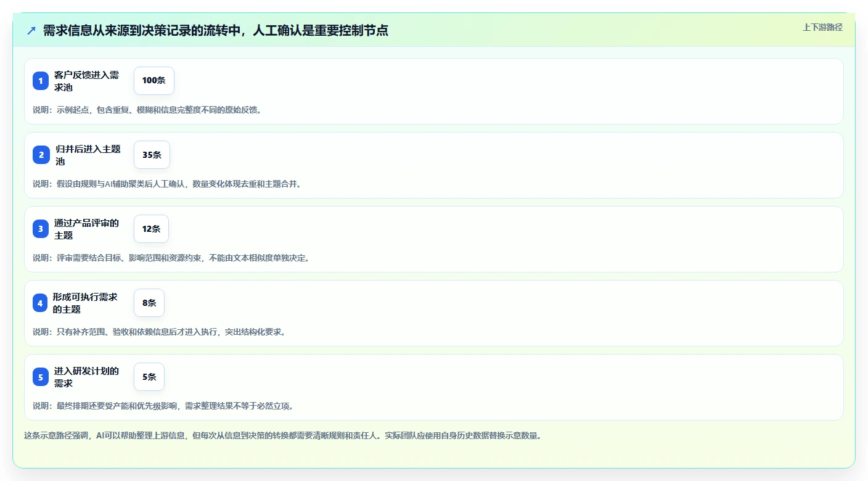Select the 5条 count chip

(x=149, y=377)
